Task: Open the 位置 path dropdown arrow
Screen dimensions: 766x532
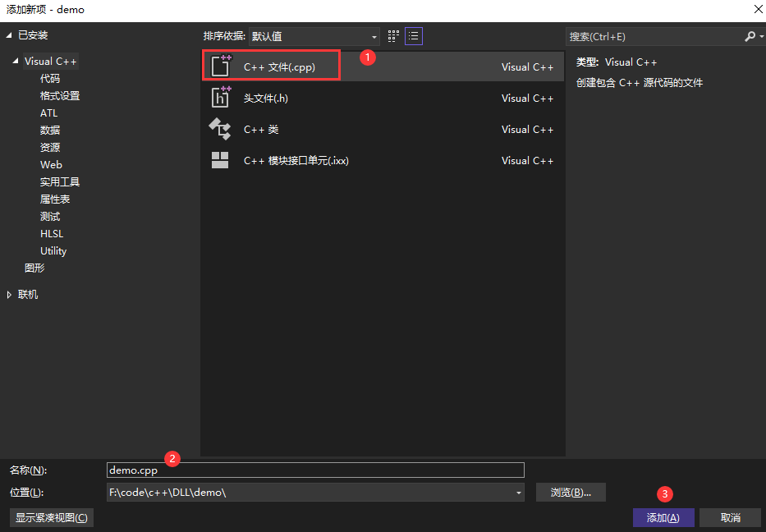Action: pos(518,493)
